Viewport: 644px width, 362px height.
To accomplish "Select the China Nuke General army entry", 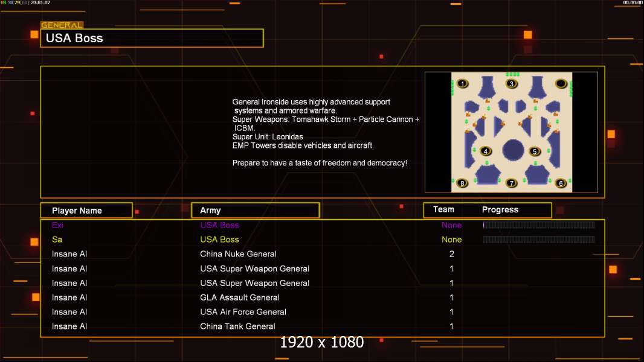I will coord(238,254).
